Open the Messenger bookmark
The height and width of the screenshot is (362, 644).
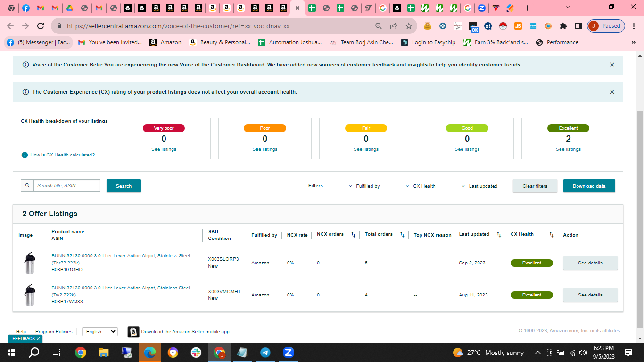tap(39, 42)
